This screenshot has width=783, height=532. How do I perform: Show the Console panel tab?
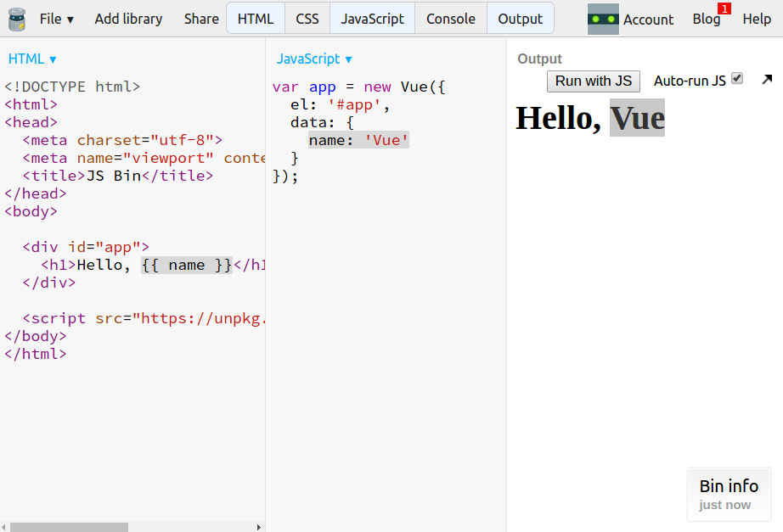click(451, 19)
